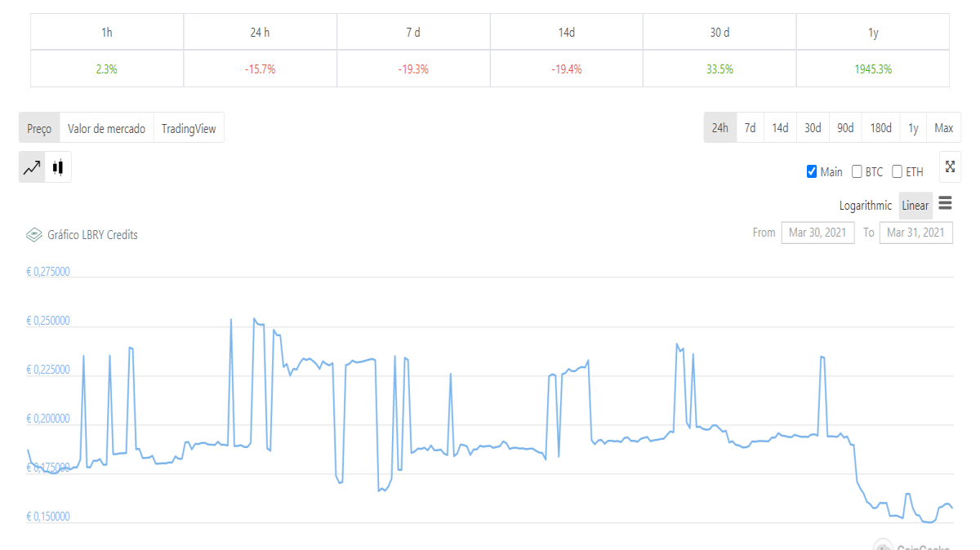This screenshot has width=980, height=550.
Task: Click the € 0,175000 axis label
Action: click(48, 468)
